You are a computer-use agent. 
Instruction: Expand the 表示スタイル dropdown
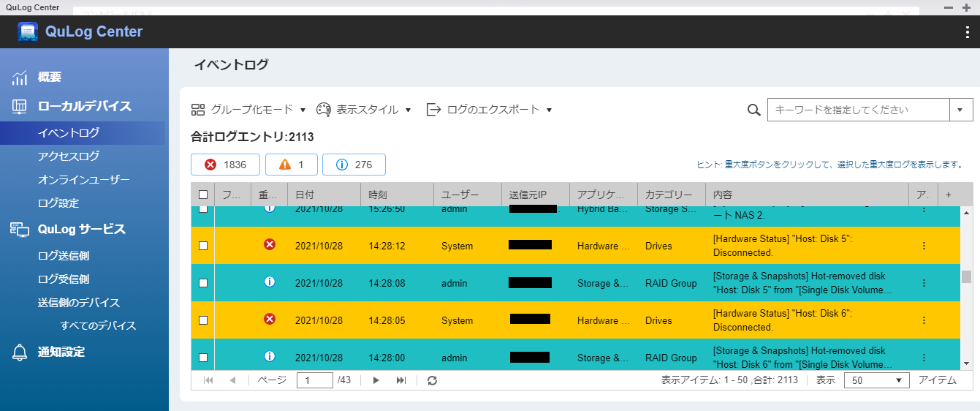(408, 110)
